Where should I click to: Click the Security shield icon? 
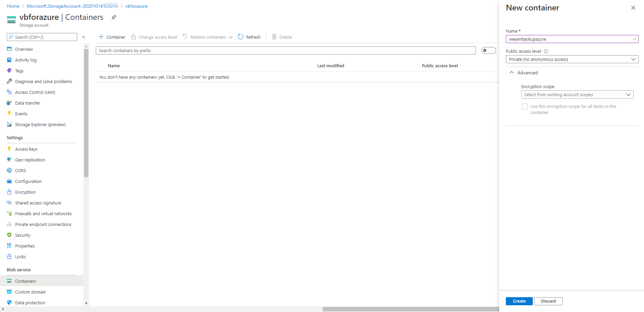[9, 235]
